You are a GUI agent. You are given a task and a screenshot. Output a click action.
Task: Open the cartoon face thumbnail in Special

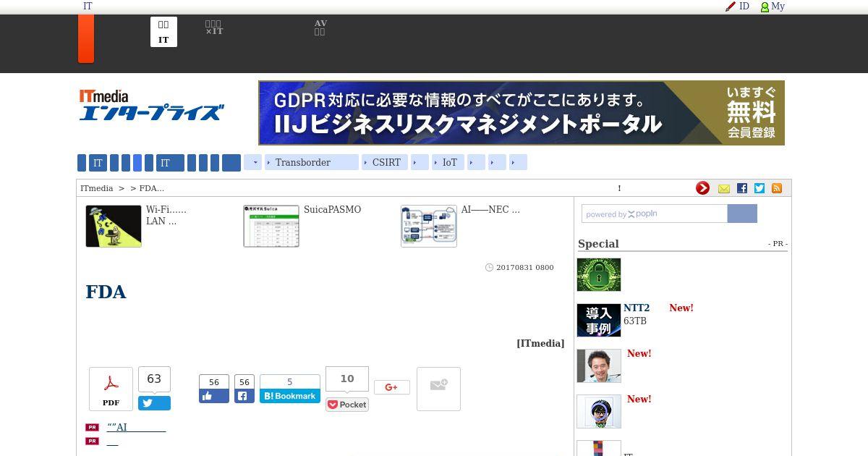(x=599, y=412)
